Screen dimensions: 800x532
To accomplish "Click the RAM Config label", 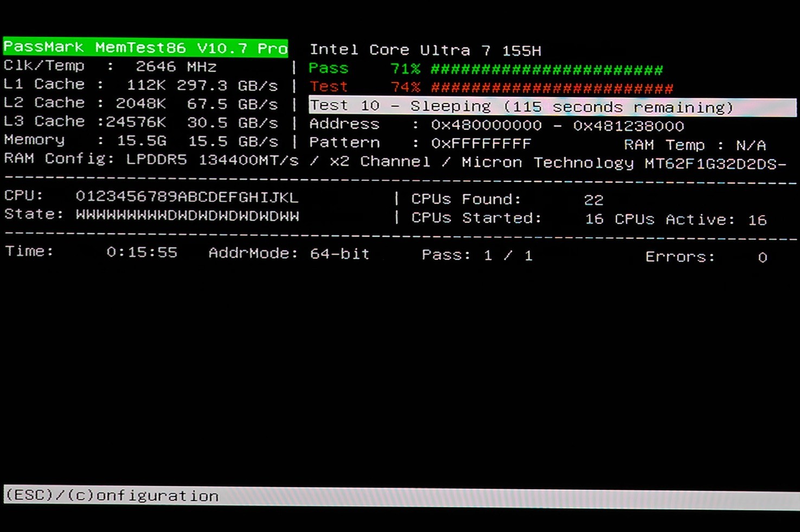I will coord(59,159).
